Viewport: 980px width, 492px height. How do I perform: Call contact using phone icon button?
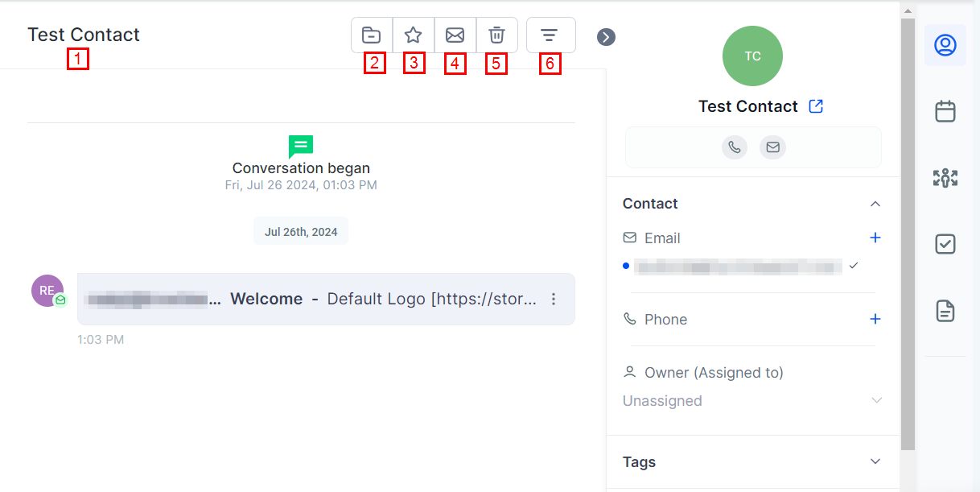734,147
